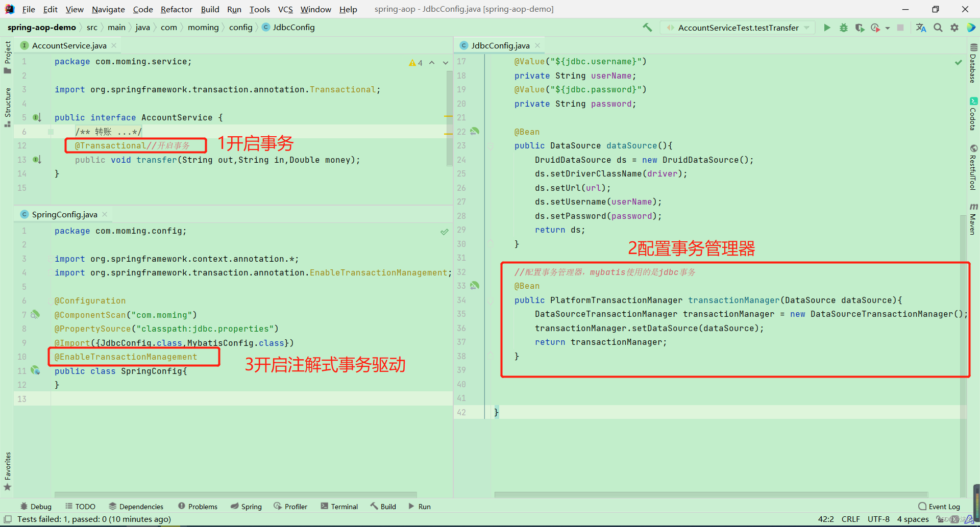
Task: Close the JdbcConfig.java tab
Action: [x=537, y=45]
